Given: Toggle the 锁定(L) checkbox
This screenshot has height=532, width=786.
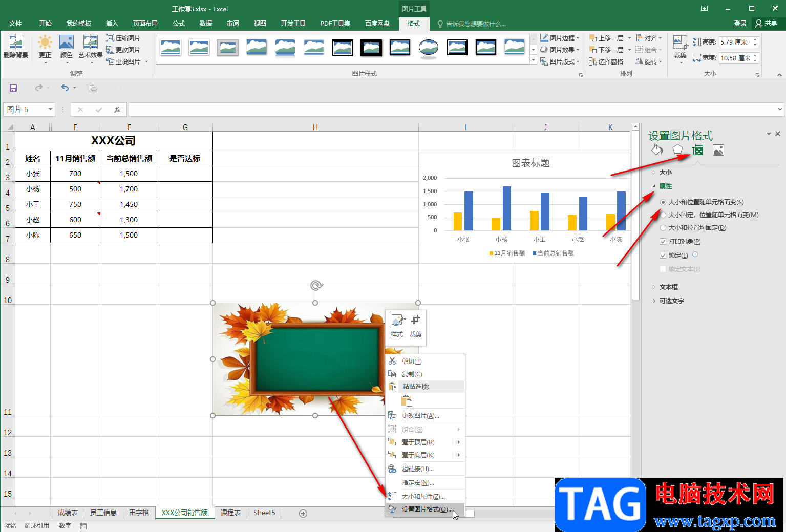Looking at the screenshot, I should (x=663, y=256).
